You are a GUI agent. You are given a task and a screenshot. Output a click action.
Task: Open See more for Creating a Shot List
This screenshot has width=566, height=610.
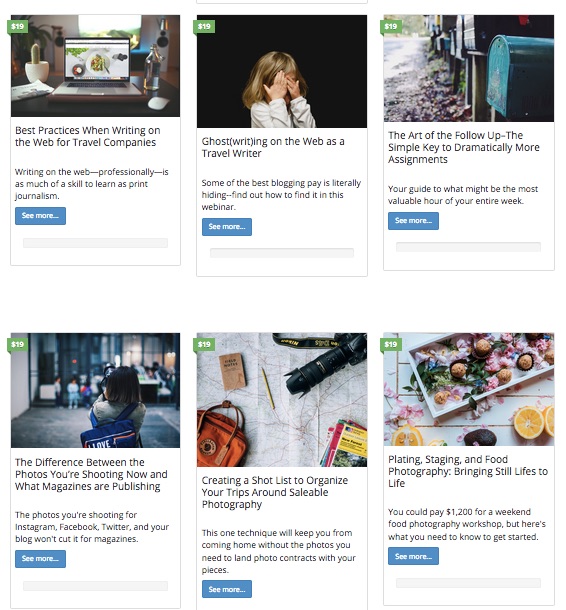point(227,589)
